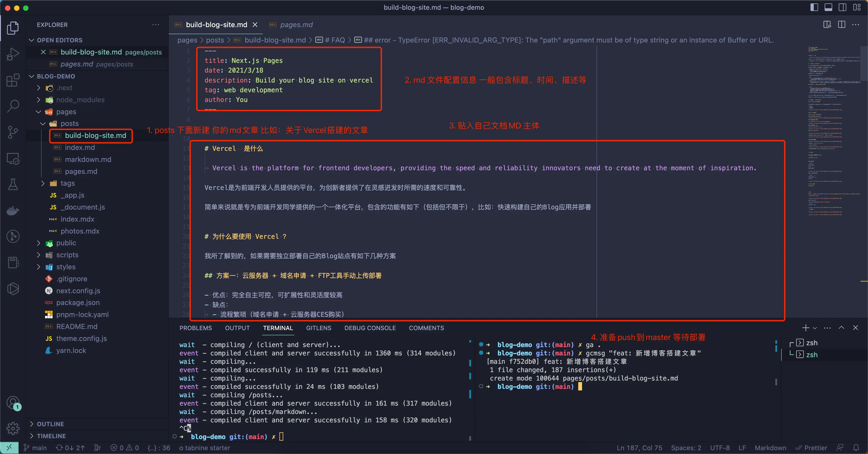This screenshot has height=454, width=868.
Task: Open the Search view in activity bar
Action: 13,106
